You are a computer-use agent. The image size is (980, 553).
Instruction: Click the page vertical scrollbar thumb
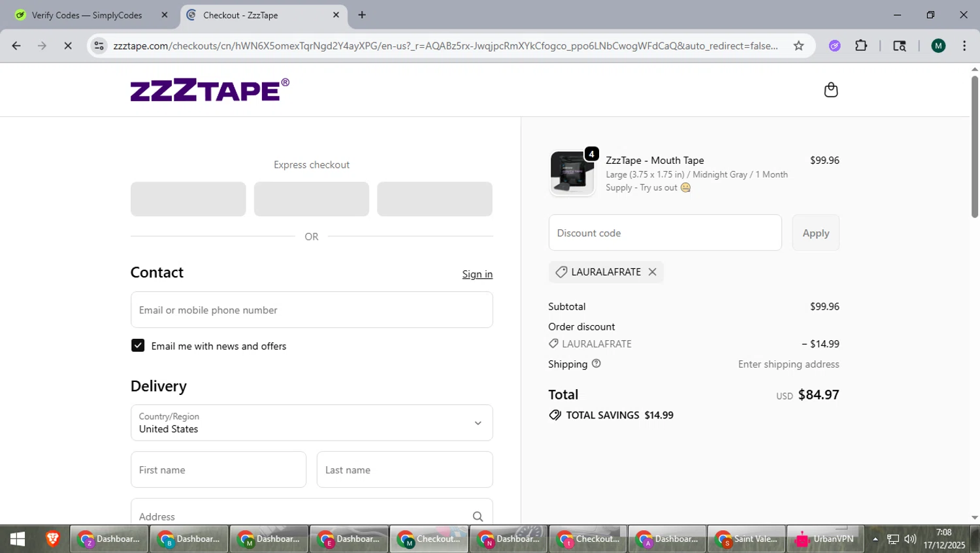pyautogui.click(x=974, y=146)
